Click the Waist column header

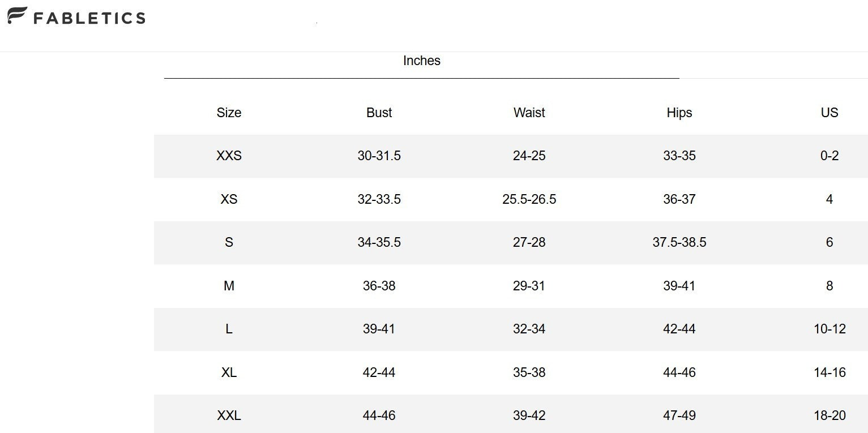[529, 113]
